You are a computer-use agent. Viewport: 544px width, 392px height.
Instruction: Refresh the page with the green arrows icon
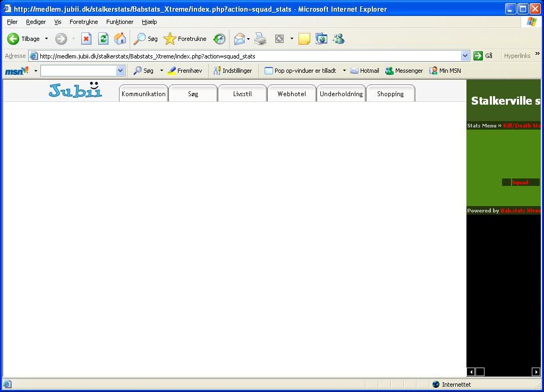103,39
